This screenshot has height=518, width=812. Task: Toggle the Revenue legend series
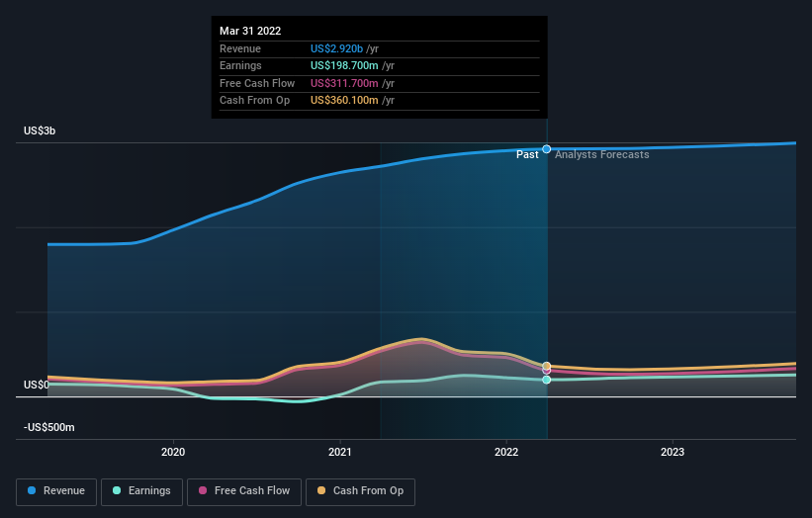(x=56, y=491)
